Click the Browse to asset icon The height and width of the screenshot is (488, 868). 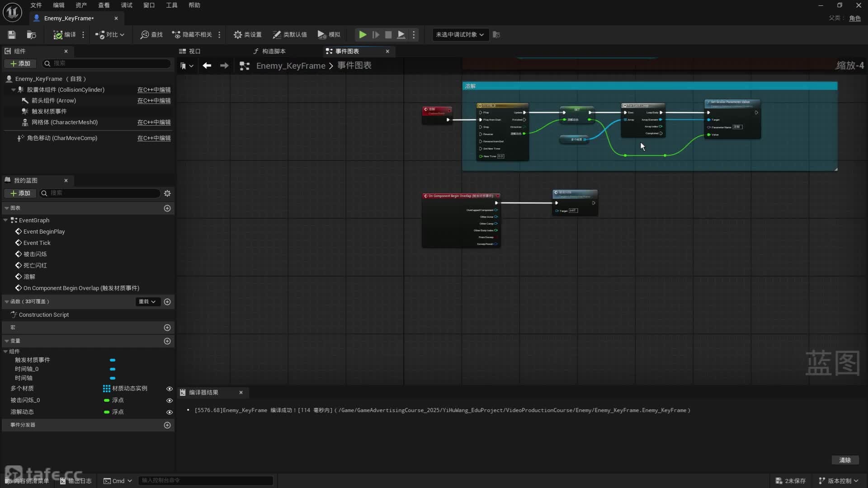tap(31, 35)
